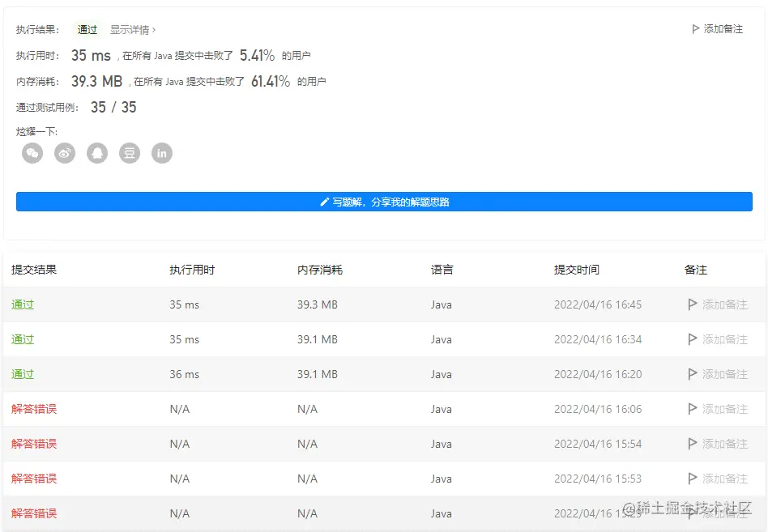
Task: Click the 39.3 MB cell in table
Action: [318, 304]
